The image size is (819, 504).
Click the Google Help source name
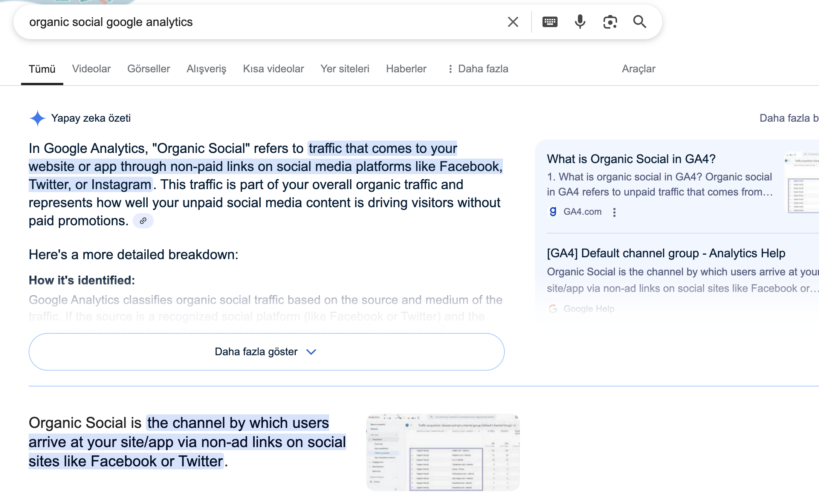(589, 309)
